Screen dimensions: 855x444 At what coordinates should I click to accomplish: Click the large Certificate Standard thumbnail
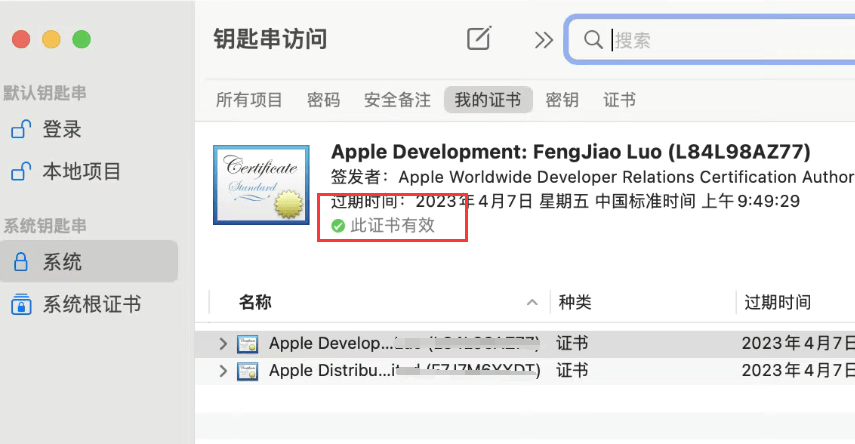[261, 185]
